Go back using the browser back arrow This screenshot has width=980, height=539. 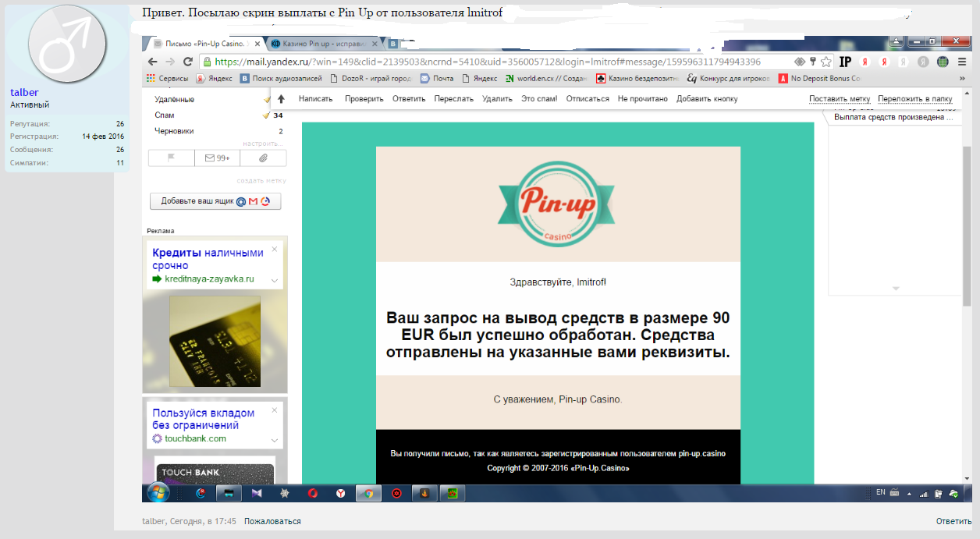[x=154, y=62]
